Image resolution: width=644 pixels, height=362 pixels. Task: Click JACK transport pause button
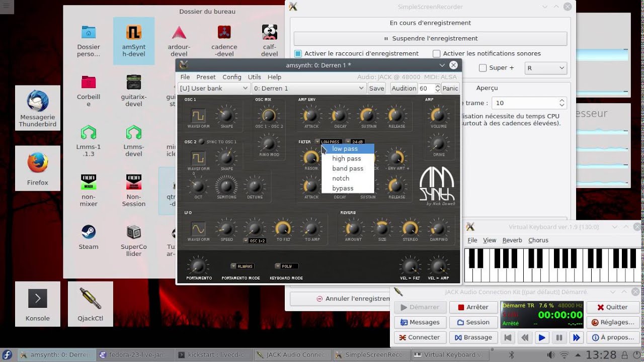pos(559,337)
